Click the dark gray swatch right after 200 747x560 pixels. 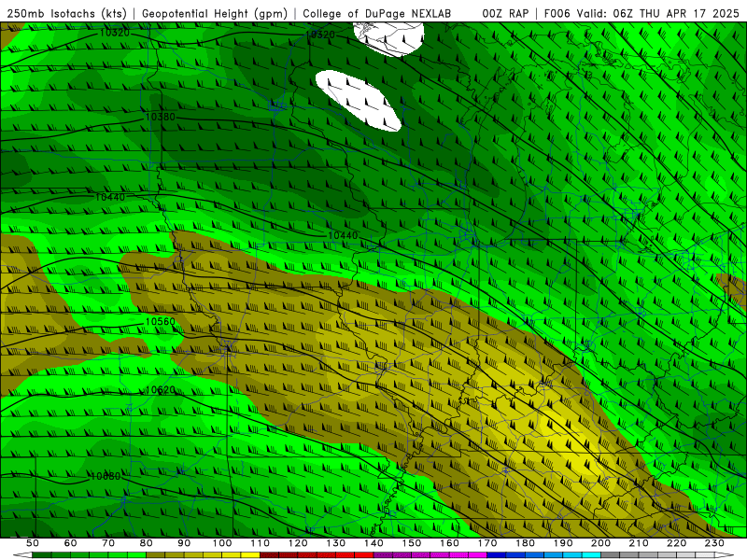coord(611,554)
